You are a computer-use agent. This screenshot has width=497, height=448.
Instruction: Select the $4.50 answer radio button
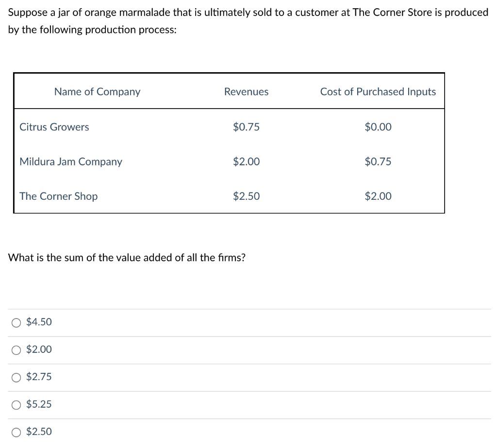click(17, 322)
